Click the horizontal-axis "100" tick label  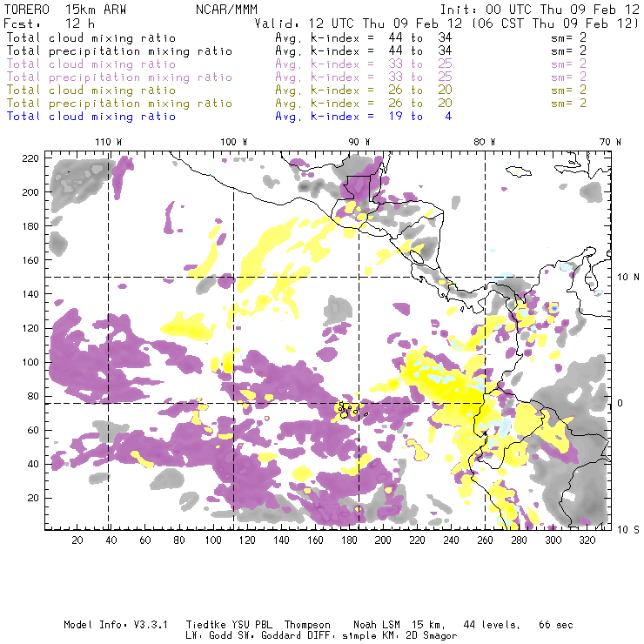(x=213, y=540)
